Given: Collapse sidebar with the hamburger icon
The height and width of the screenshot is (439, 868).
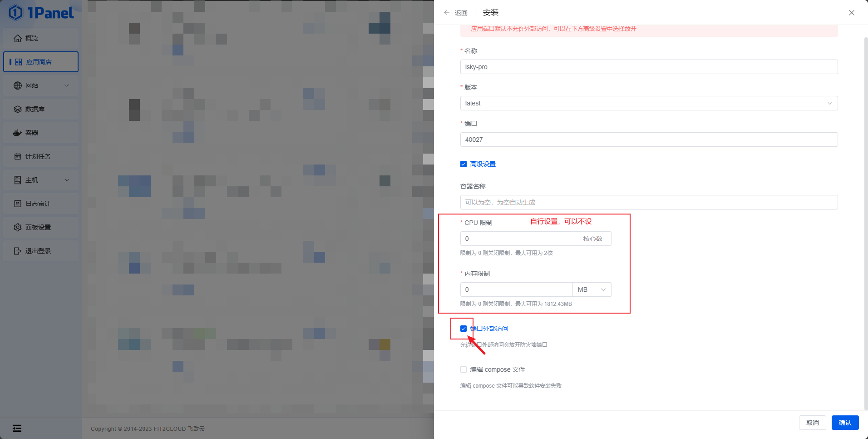Looking at the screenshot, I should 17,428.
